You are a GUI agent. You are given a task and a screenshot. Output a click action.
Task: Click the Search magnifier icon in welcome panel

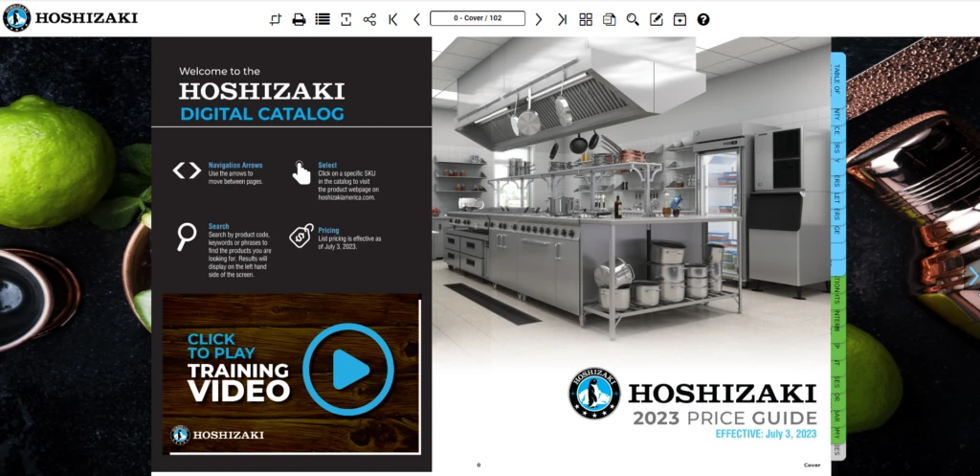pos(186,238)
